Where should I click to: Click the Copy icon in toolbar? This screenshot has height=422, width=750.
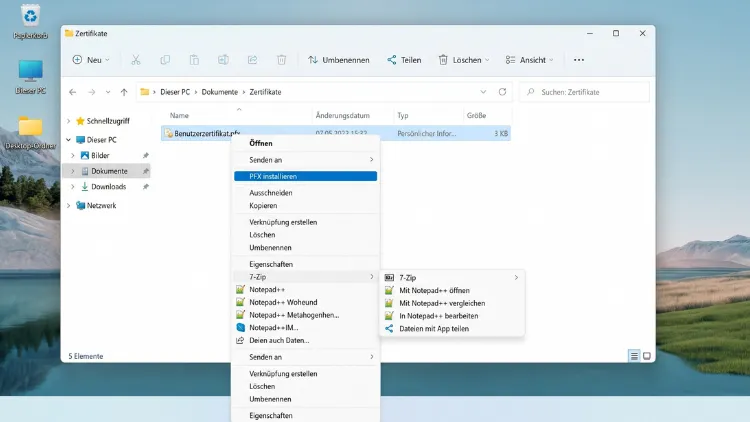[165, 60]
